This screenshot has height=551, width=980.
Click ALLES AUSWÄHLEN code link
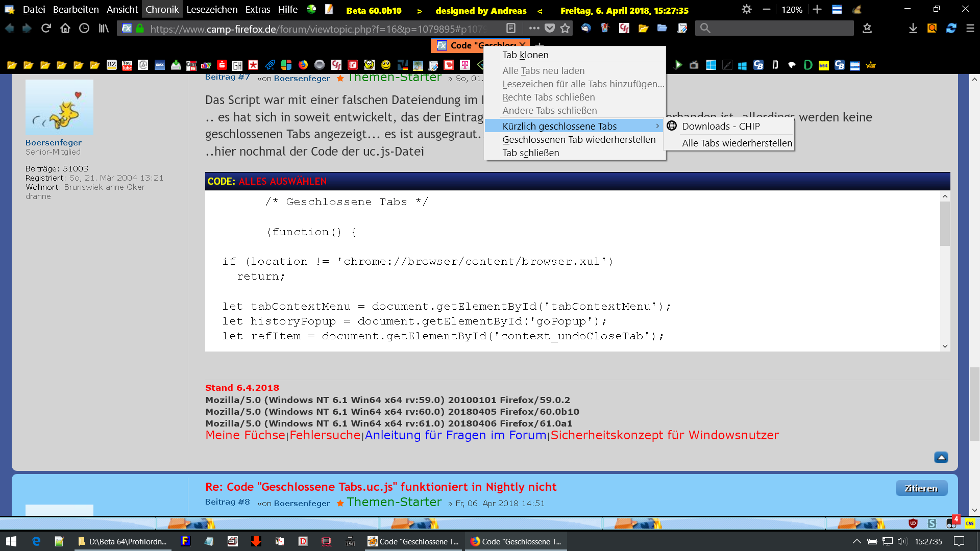pos(283,181)
